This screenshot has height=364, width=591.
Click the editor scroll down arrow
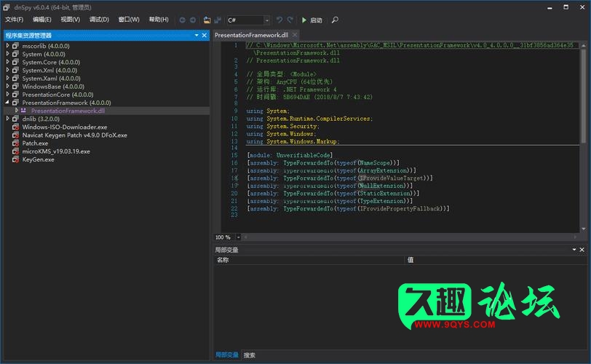584,229
